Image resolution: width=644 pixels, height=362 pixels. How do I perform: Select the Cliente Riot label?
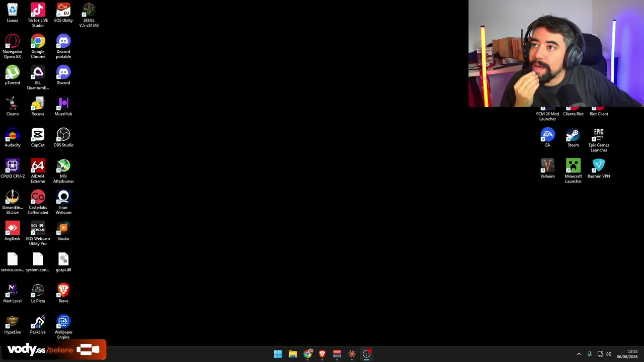(573, 114)
